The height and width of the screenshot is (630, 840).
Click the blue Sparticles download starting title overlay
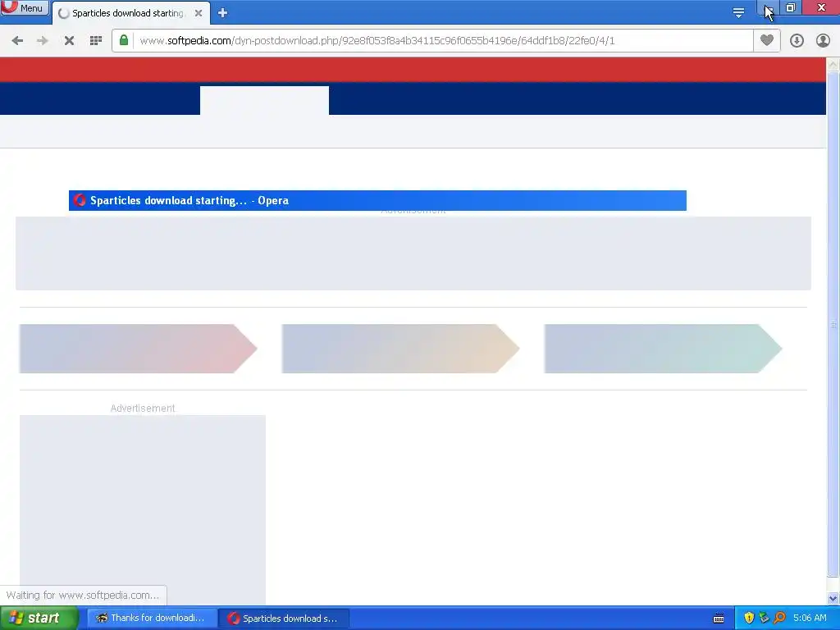[x=377, y=200]
